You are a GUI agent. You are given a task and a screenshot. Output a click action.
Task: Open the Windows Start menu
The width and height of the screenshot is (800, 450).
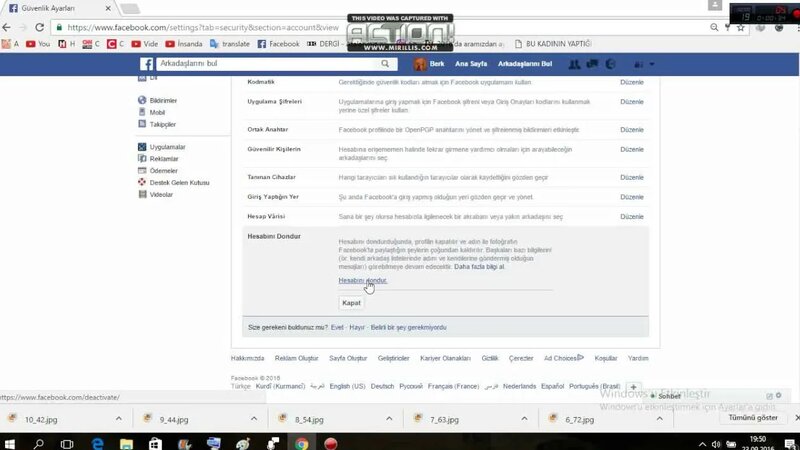coord(9,444)
